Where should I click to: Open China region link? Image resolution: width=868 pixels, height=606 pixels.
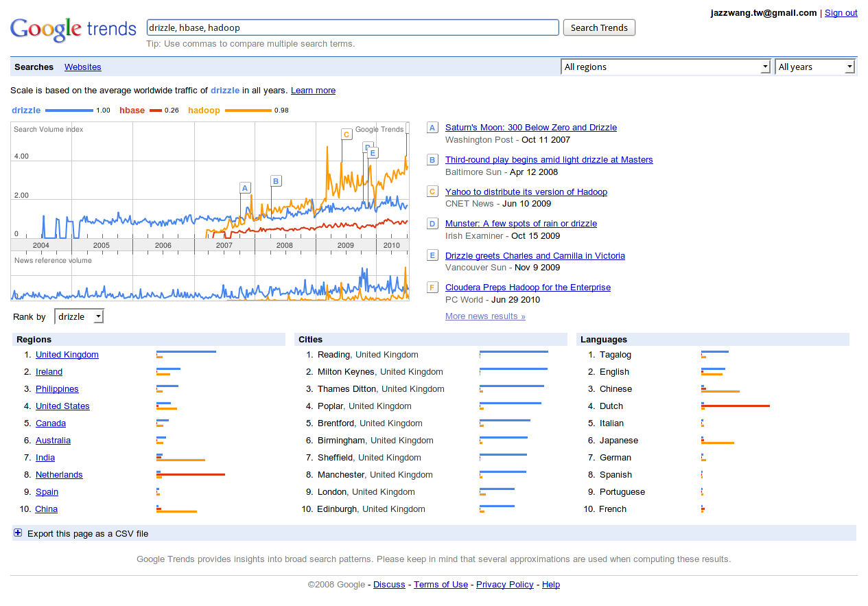[47, 509]
